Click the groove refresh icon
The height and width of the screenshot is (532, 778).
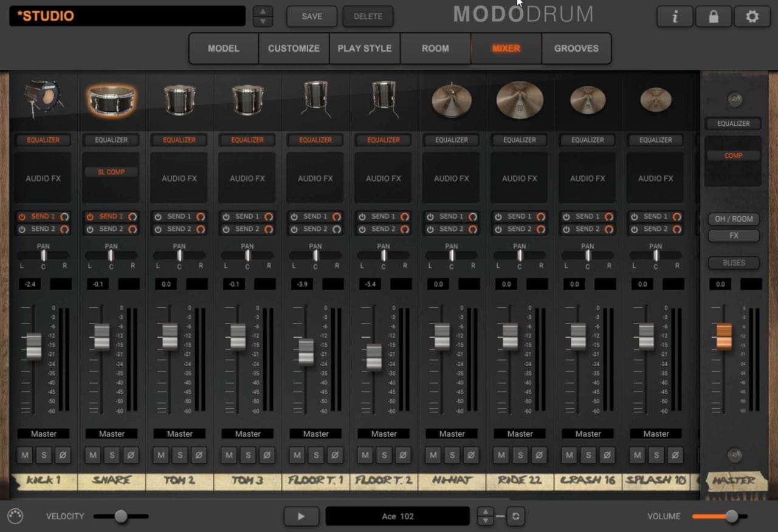pos(515,516)
